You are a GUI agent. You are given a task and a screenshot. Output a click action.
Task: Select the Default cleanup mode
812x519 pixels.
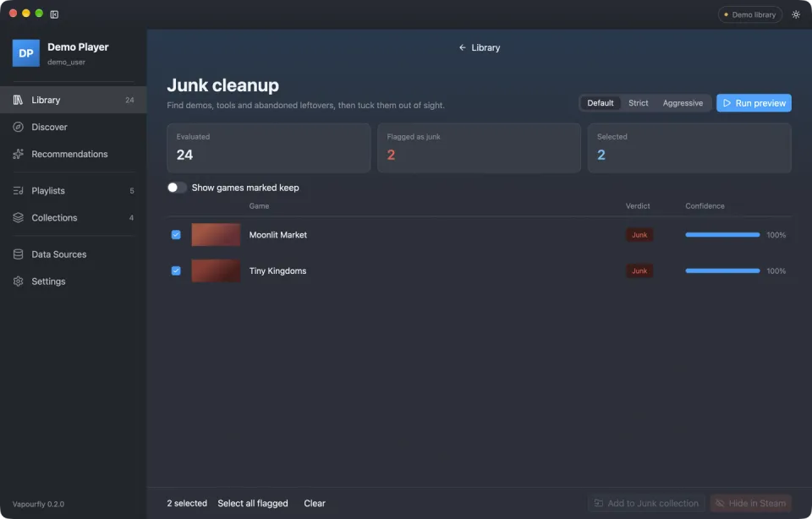pyautogui.click(x=601, y=103)
